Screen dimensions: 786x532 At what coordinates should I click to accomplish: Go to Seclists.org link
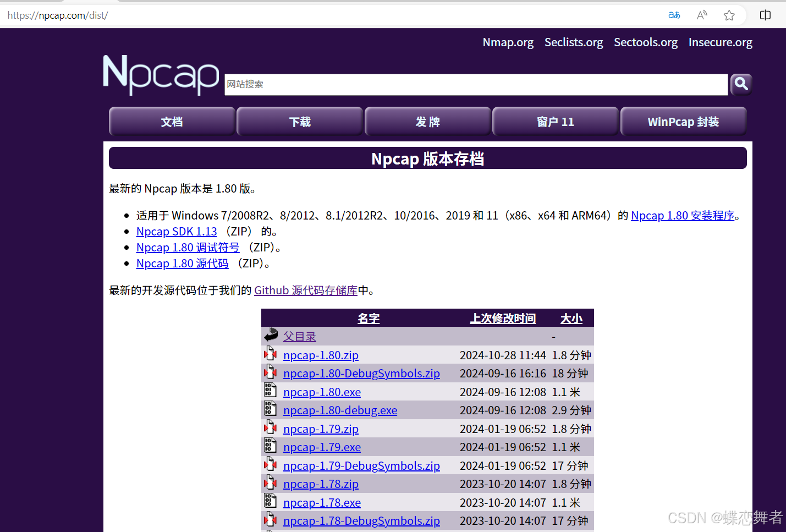[x=574, y=42]
